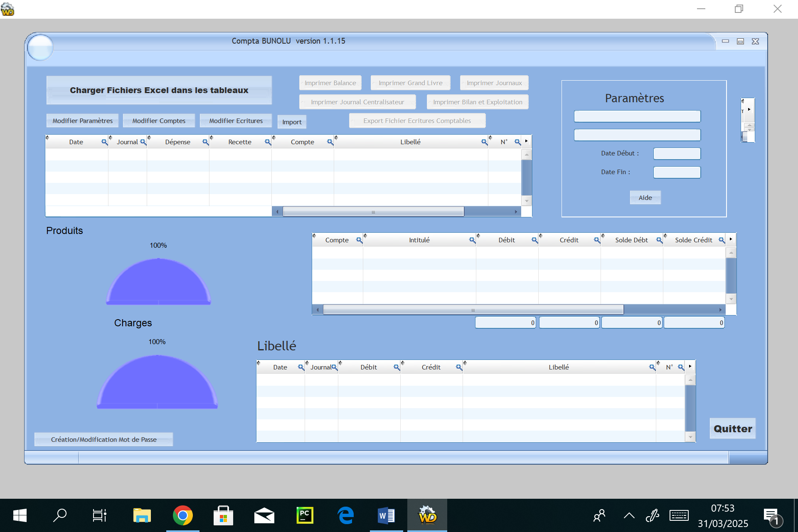798x532 pixels.
Task: Expand the Libellé table's column menu arrow
Action: (690, 367)
